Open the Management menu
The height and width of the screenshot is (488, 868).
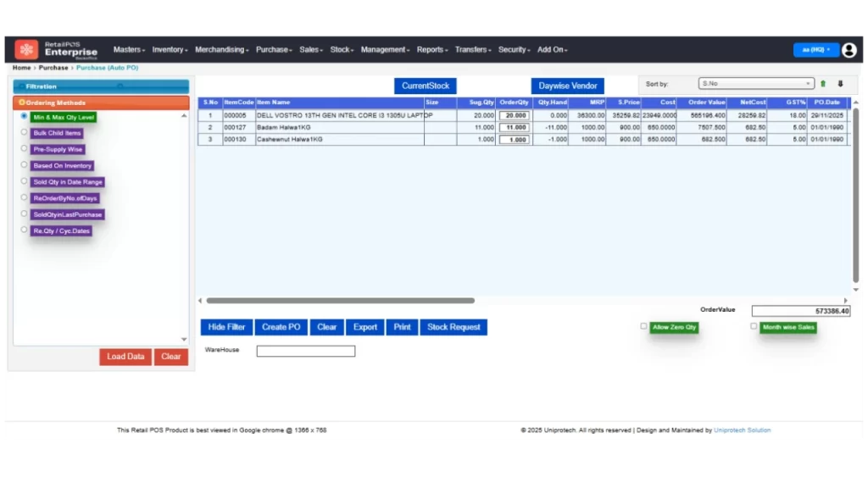(385, 50)
